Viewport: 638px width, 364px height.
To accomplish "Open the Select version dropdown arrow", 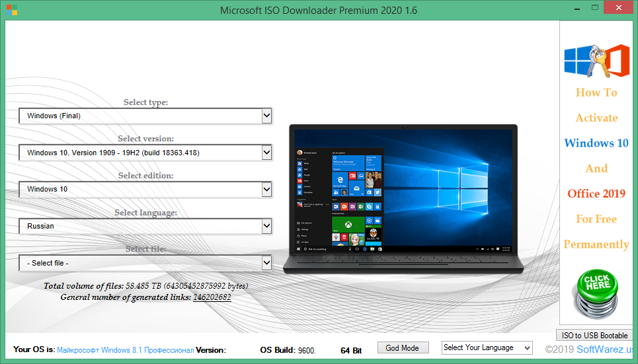I will pos(266,153).
